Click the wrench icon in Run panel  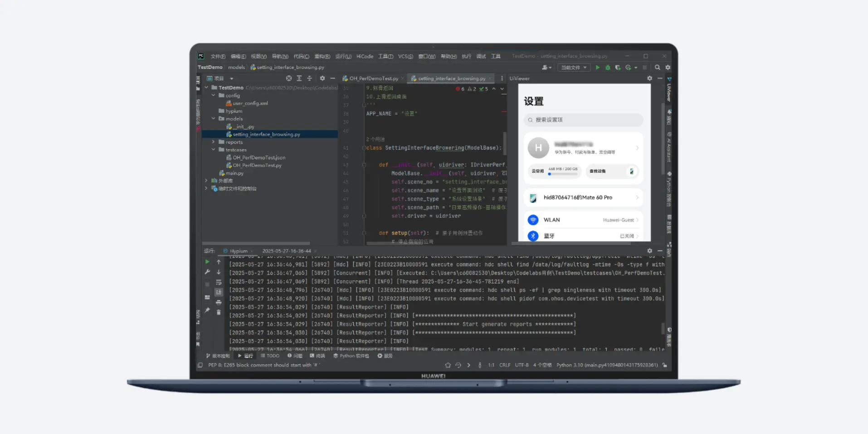[207, 272]
